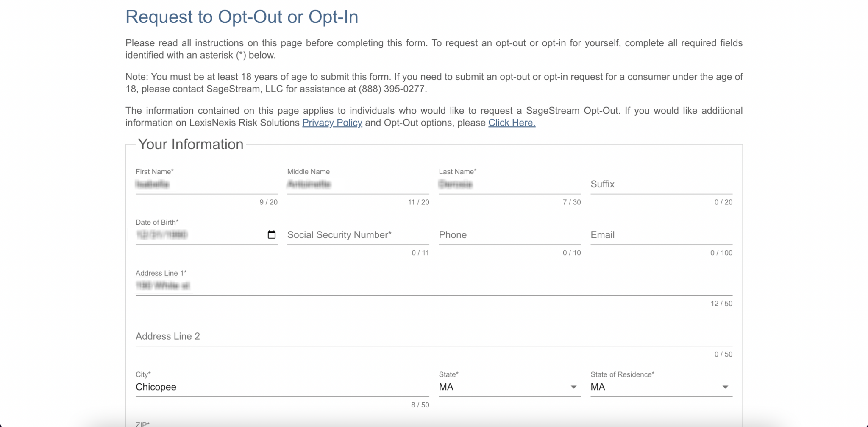This screenshot has height=427, width=868.
Task: Follow the 'Click Here' opt-out link
Action: pos(512,123)
